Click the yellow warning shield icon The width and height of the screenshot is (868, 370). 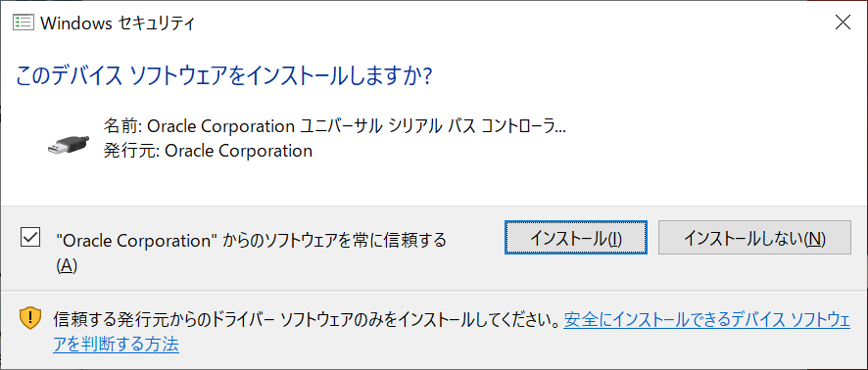click(x=30, y=318)
